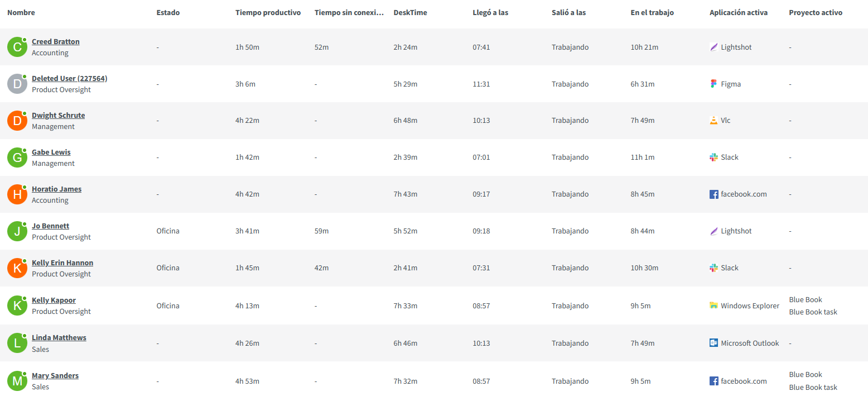Open the Mary Sanders name link
The height and width of the screenshot is (396, 868).
[x=55, y=375]
